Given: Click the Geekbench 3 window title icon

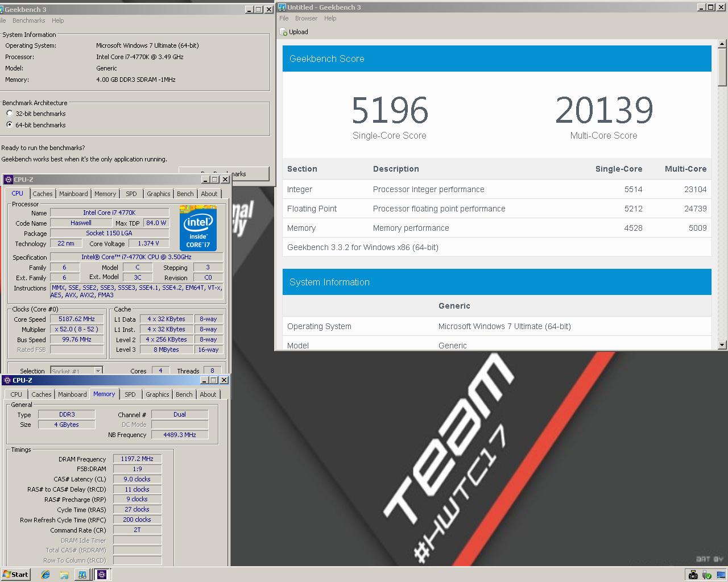Looking at the screenshot, I should 2,9.
